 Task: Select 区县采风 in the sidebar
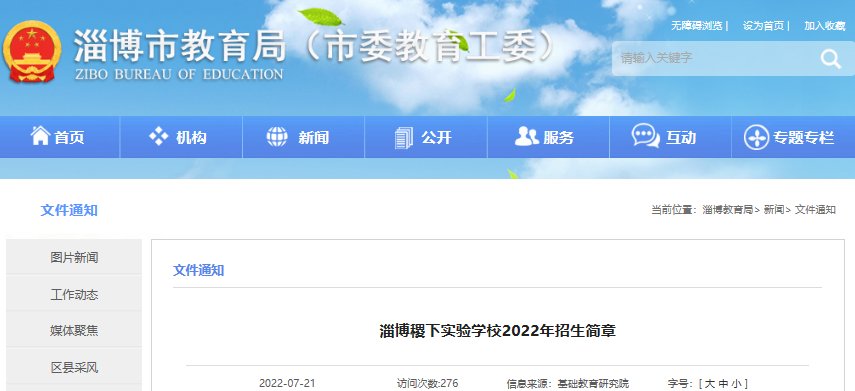74,368
